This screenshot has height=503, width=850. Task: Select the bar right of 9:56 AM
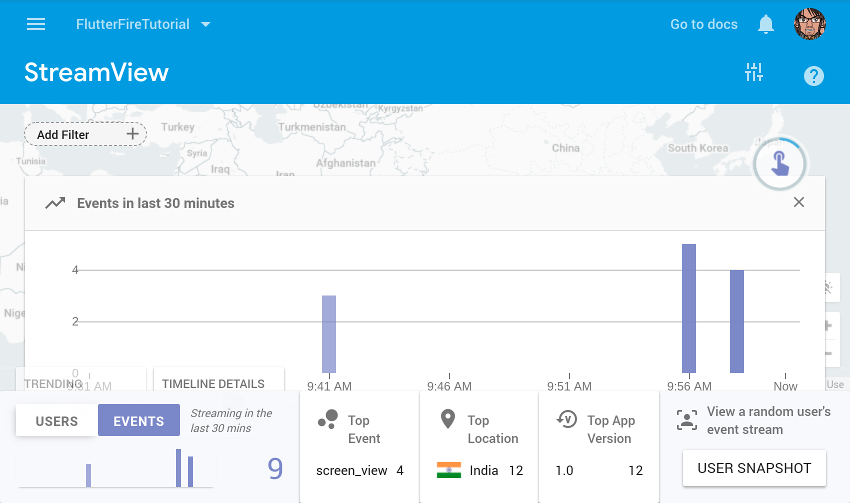(737, 321)
